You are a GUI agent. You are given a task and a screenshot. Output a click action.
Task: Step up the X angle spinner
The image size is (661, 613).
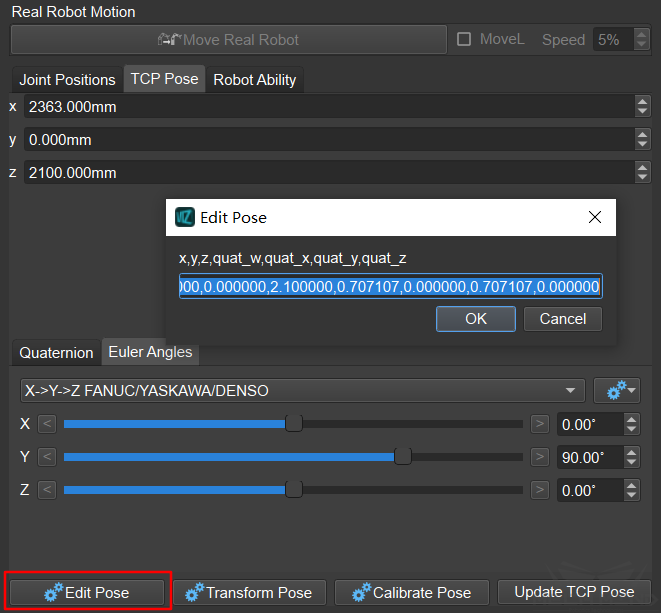tap(631, 419)
